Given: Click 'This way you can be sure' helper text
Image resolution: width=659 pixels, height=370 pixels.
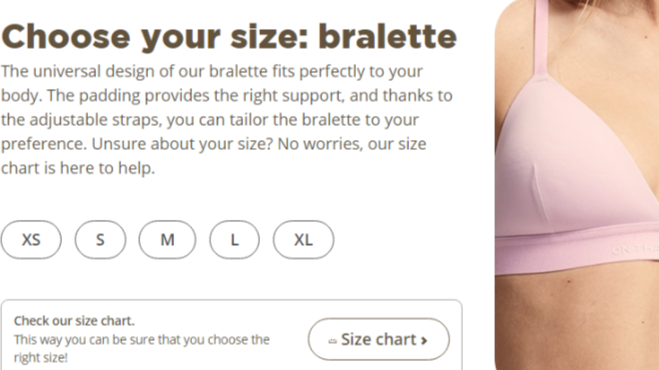Looking at the screenshot, I should [x=142, y=348].
